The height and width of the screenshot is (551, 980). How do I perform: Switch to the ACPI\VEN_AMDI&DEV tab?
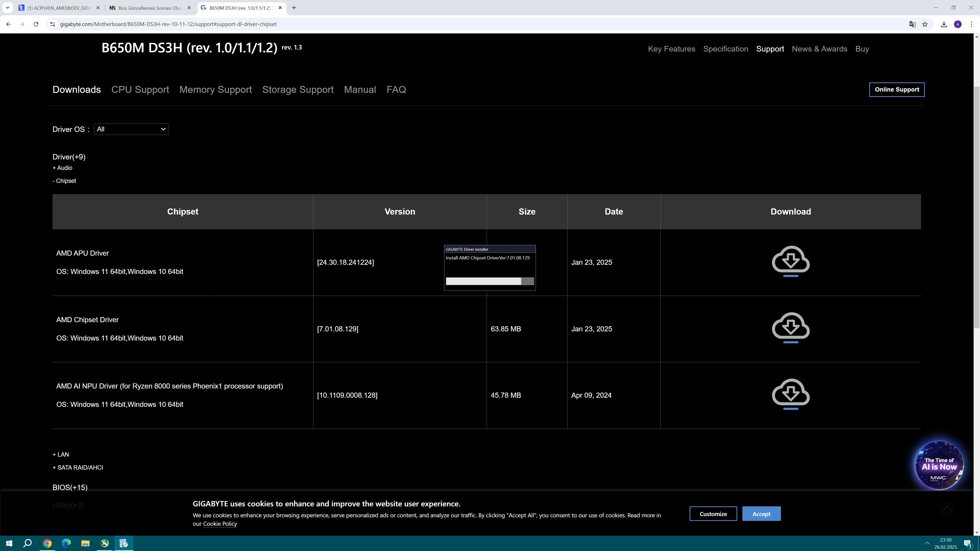pyautogui.click(x=59, y=8)
